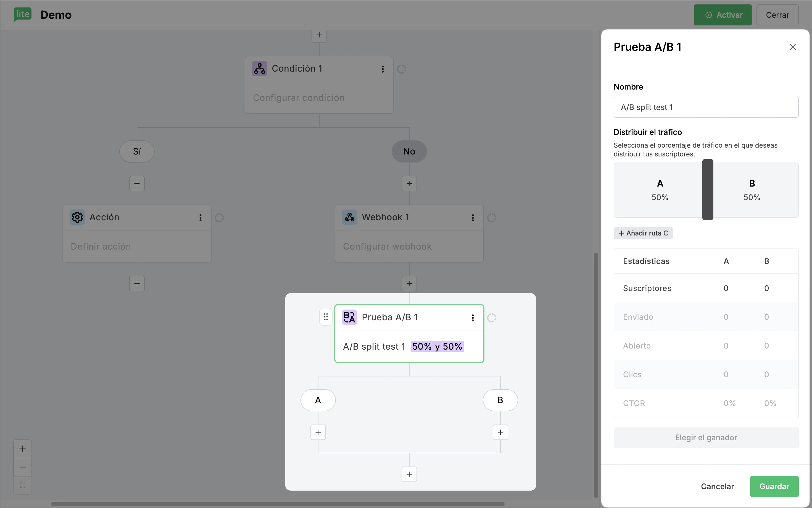Screen dimensions: 812x508
Task: Add a step below Webhook 1
Action: (409, 284)
